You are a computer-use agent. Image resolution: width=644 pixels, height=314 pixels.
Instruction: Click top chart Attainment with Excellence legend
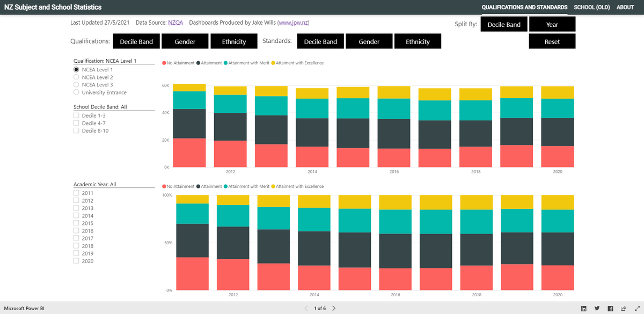[x=297, y=63]
